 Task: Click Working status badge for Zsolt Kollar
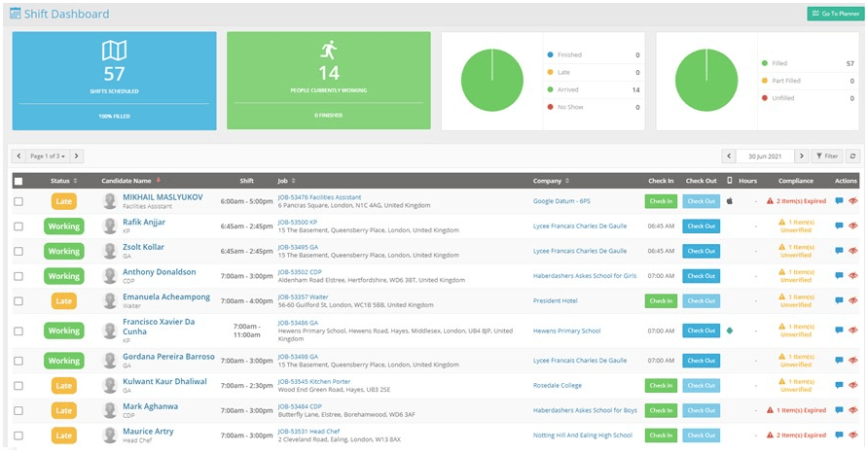63,251
